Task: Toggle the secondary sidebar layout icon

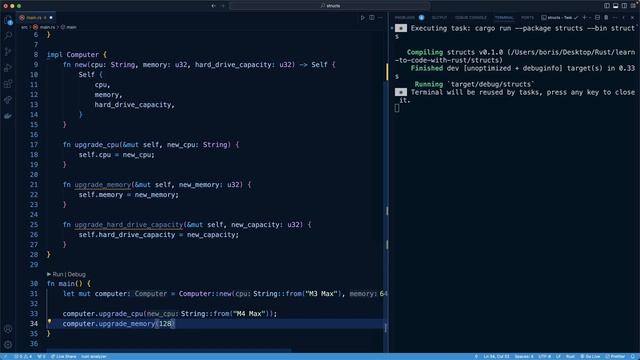Action: coord(624,6)
